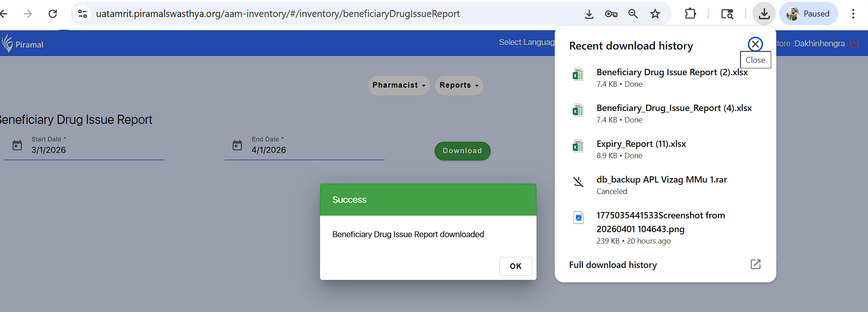868x312 pixels.
Task: Expand the Reports dropdown menu
Action: tap(459, 85)
